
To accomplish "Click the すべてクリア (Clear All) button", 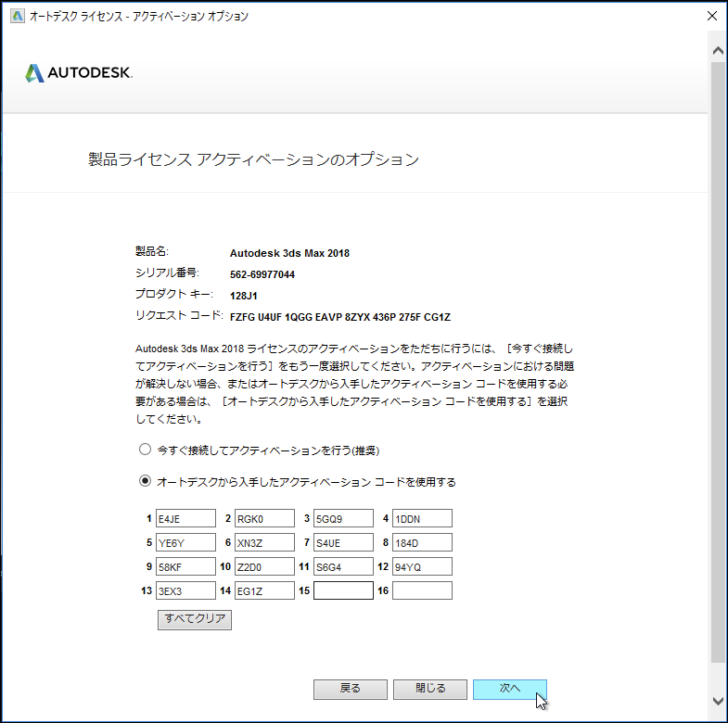I will 195,619.
